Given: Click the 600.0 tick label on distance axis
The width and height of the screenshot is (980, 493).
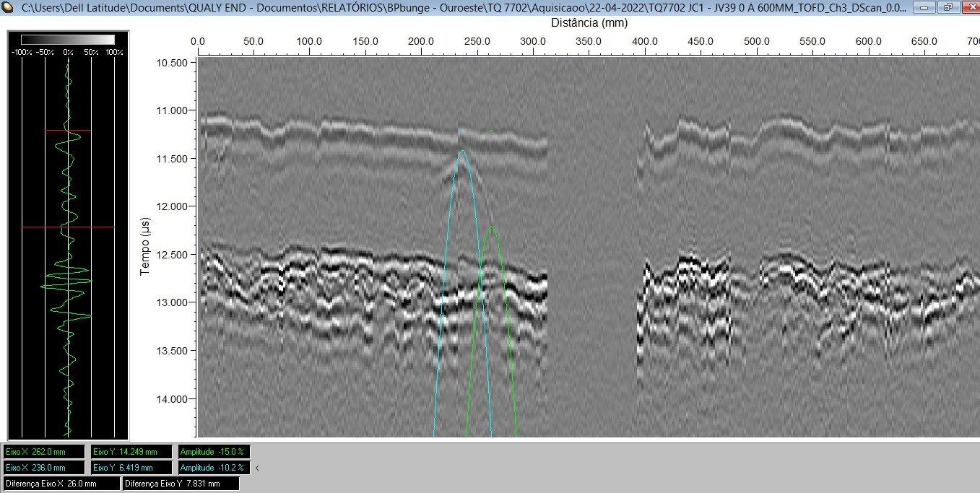Looking at the screenshot, I should [869, 41].
